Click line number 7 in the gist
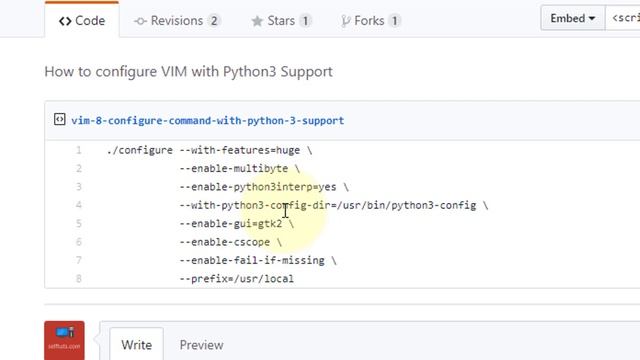Screen dimensions: 640x360 (x=79, y=260)
